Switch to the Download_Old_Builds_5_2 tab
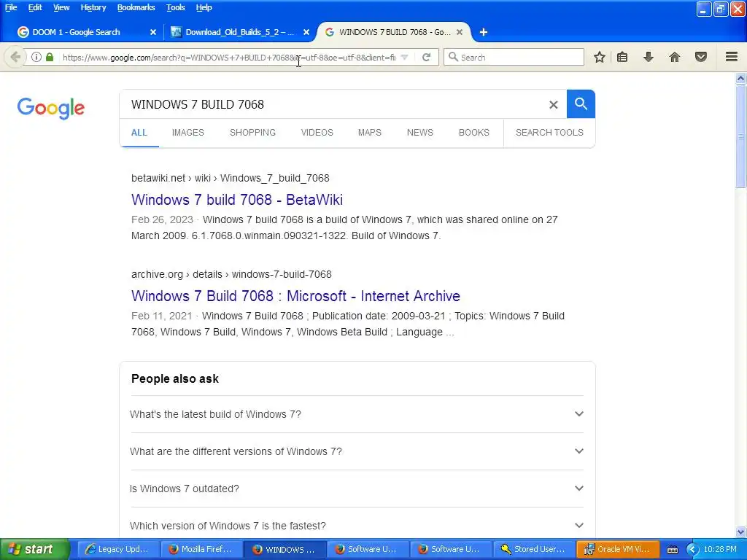The image size is (747, 560). point(239,32)
